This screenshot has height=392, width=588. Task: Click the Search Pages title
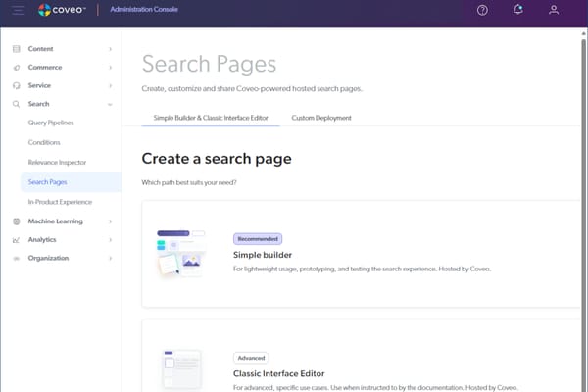point(209,64)
